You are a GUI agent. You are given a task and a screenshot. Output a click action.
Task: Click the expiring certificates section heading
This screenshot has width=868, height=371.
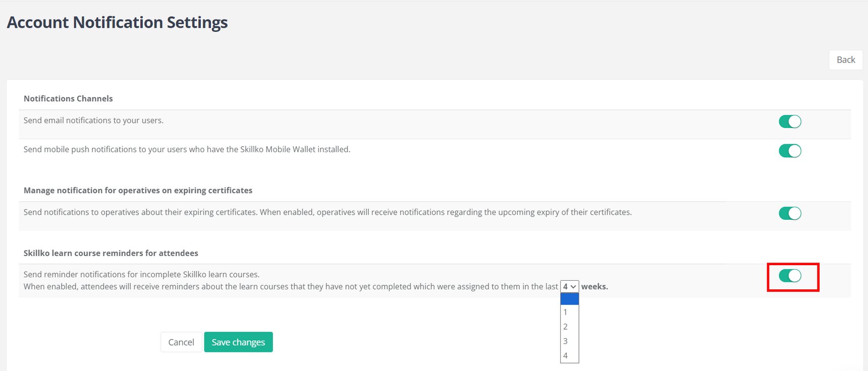[x=138, y=191]
